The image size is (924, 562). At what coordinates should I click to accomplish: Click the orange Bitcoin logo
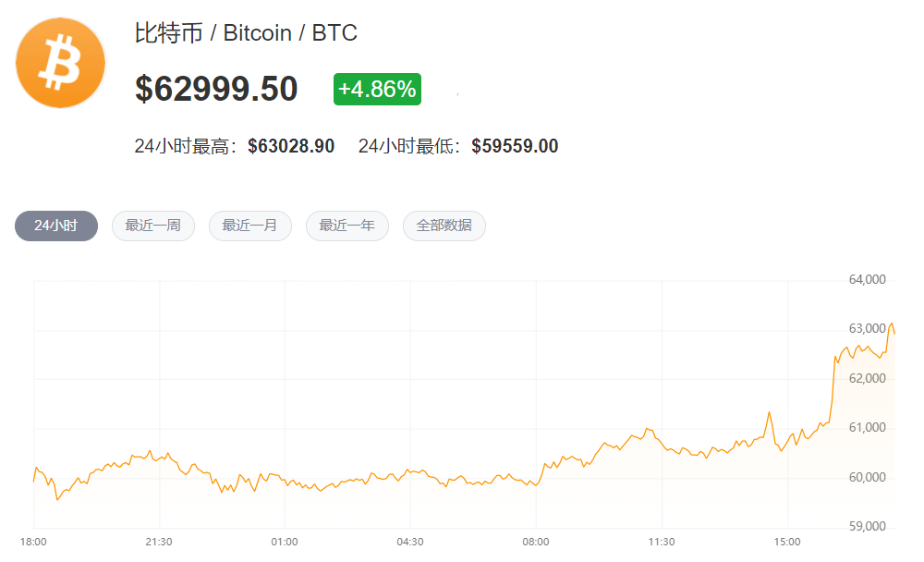pyautogui.click(x=61, y=63)
